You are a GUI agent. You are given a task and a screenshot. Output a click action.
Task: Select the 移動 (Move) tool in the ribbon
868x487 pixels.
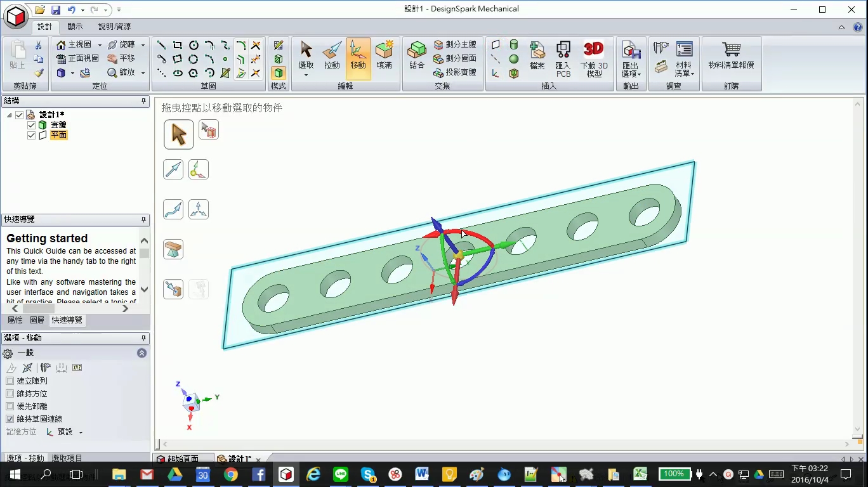pos(358,58)
